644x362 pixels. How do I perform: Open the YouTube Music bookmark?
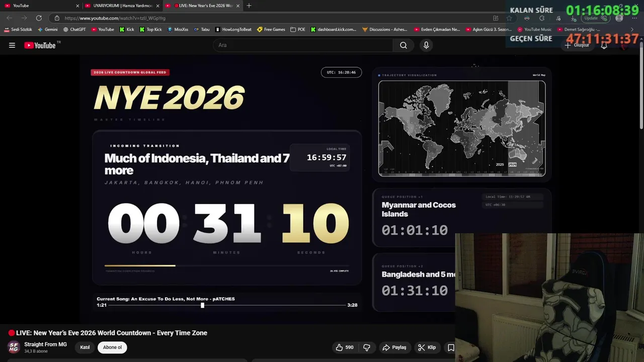pyautogui.click(x=534, y=30)
